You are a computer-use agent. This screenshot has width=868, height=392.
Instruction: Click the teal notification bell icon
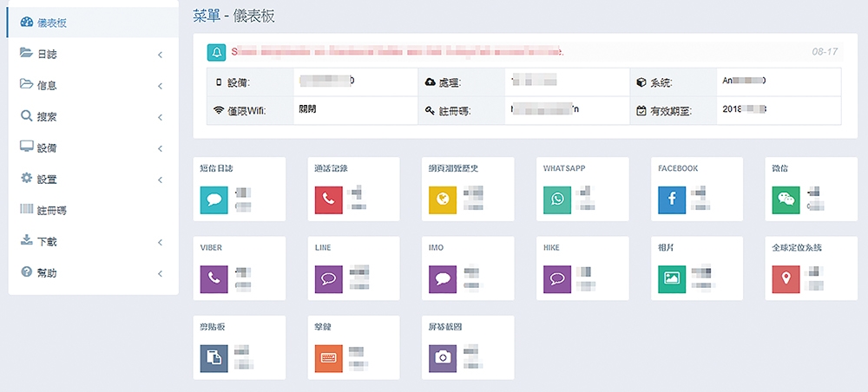tap(216, 52)
